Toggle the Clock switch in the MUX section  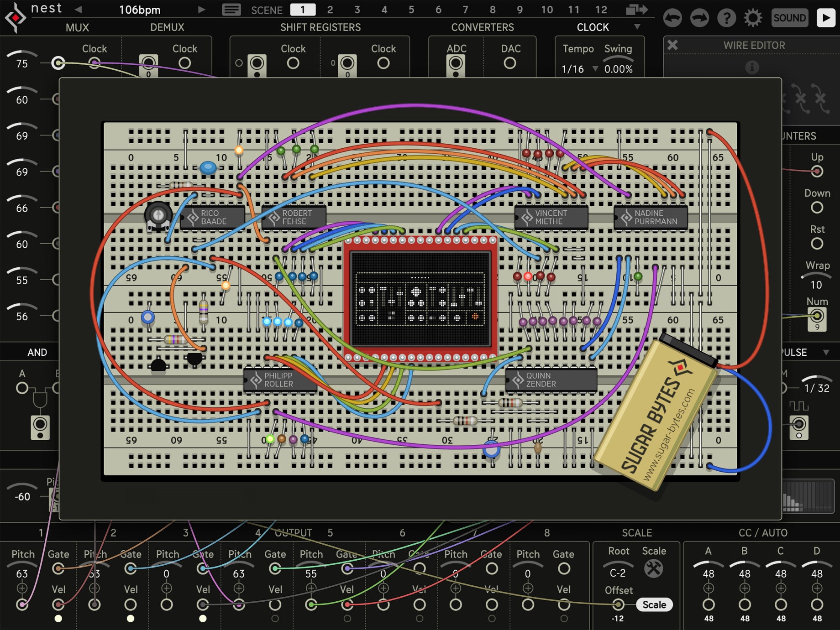point(95,63)
